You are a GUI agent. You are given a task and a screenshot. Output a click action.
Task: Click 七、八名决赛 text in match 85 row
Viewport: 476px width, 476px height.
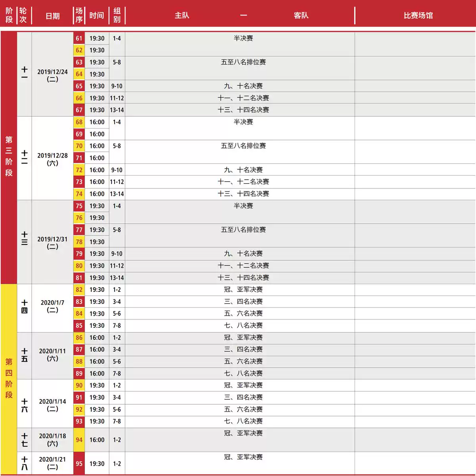243,325
